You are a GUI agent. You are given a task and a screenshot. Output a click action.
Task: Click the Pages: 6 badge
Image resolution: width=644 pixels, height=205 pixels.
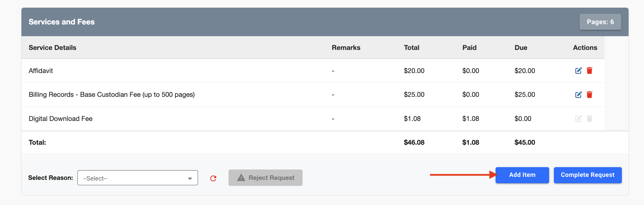coord(600,22)
